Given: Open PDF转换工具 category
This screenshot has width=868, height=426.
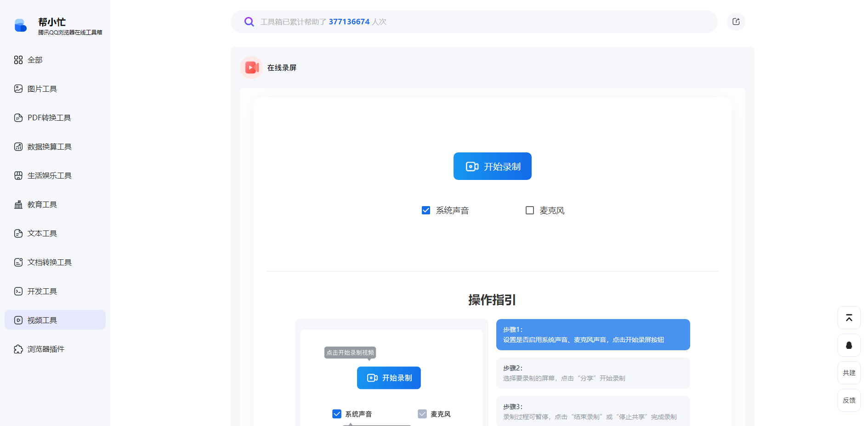Looking at the screenshot, I should [55, 118].
